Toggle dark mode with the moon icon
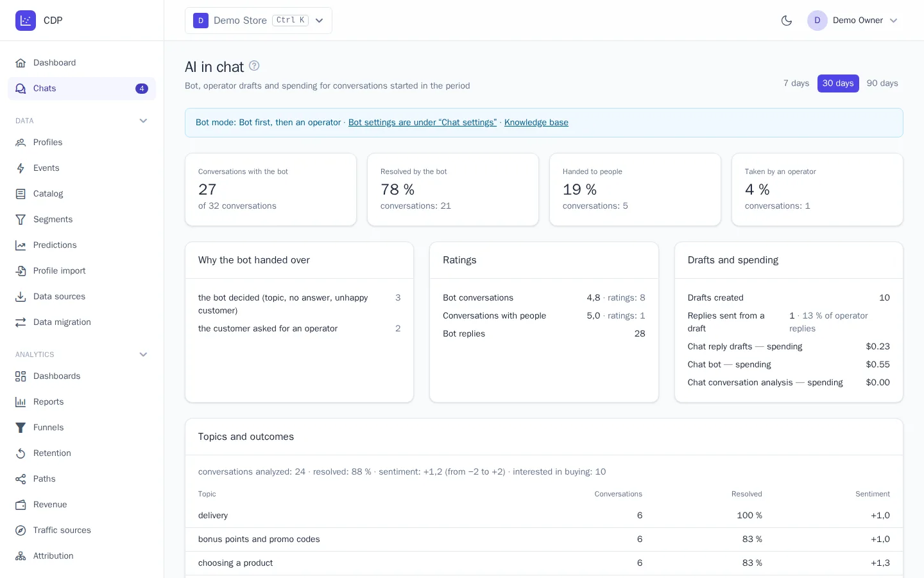 tap(787, 21)
